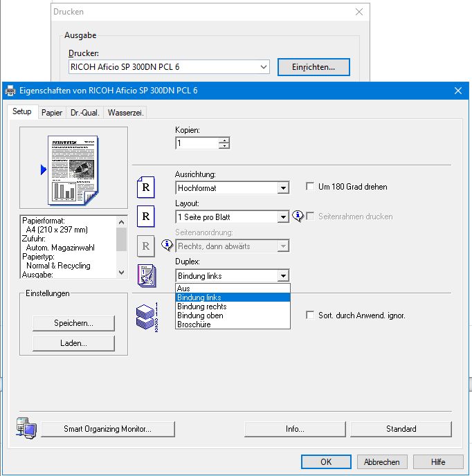The width and height of the screenshot is (472, 476).
Task: Click the info bubble next to Seitenrahmen drucken
Action: pos(298,216)
